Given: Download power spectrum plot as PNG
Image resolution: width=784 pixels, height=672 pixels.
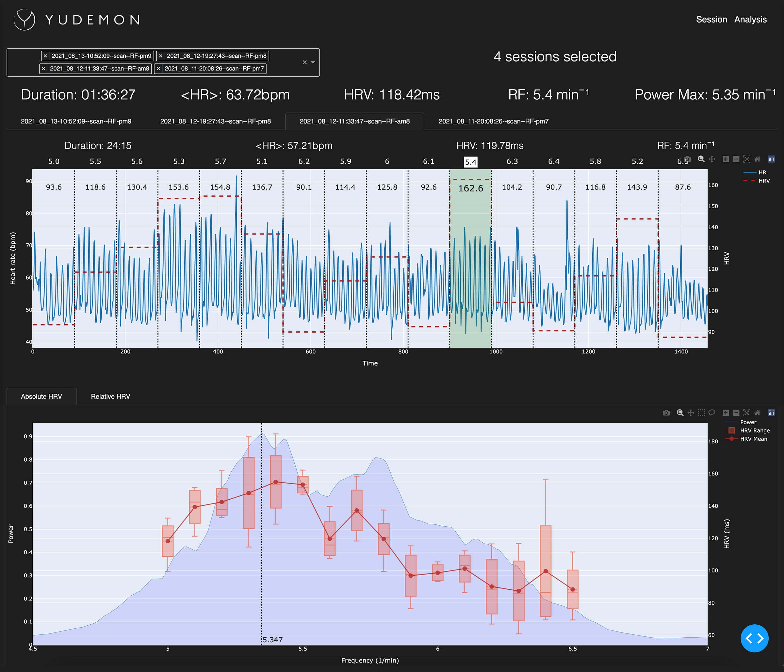Looking at the screenshot, I should pyautogui.click(x=666, y=413).
